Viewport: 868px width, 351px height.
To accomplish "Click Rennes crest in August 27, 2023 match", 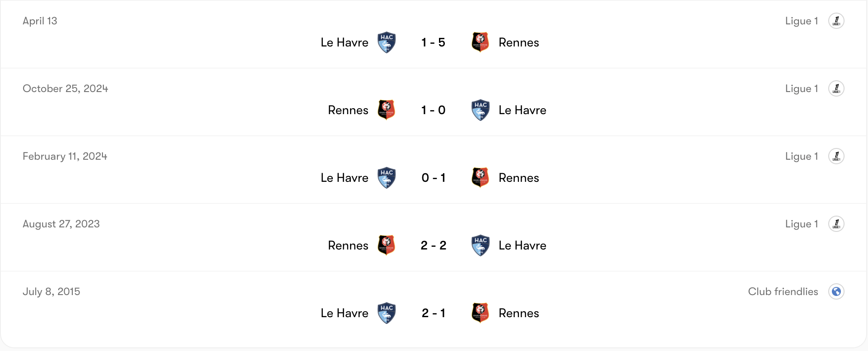I will click(x=387, y=245).
